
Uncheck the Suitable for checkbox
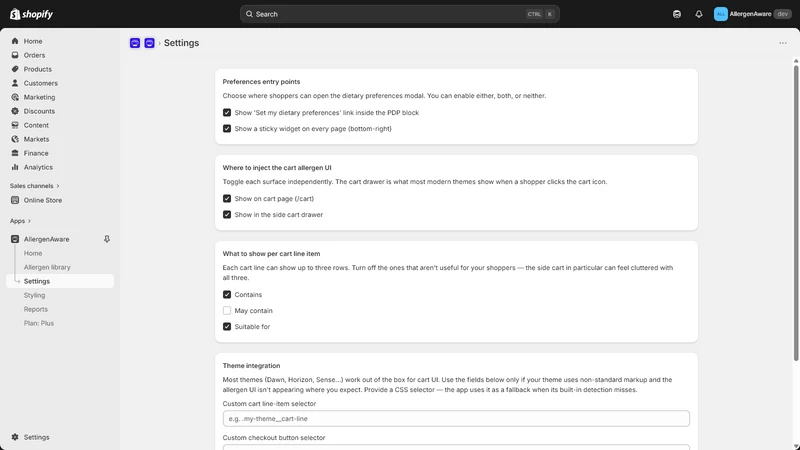(227, 327)
